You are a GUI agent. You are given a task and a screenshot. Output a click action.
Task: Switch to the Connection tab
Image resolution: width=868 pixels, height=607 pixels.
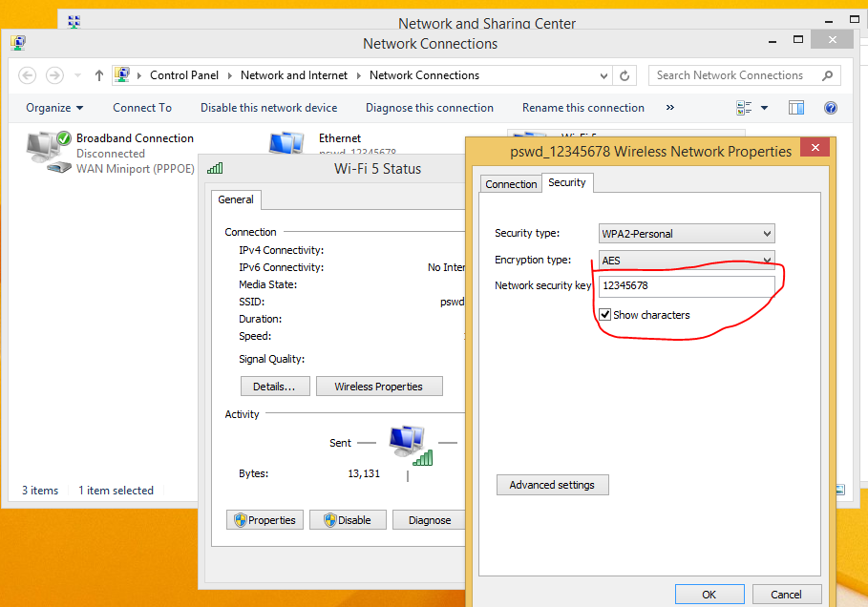(511, 183)
